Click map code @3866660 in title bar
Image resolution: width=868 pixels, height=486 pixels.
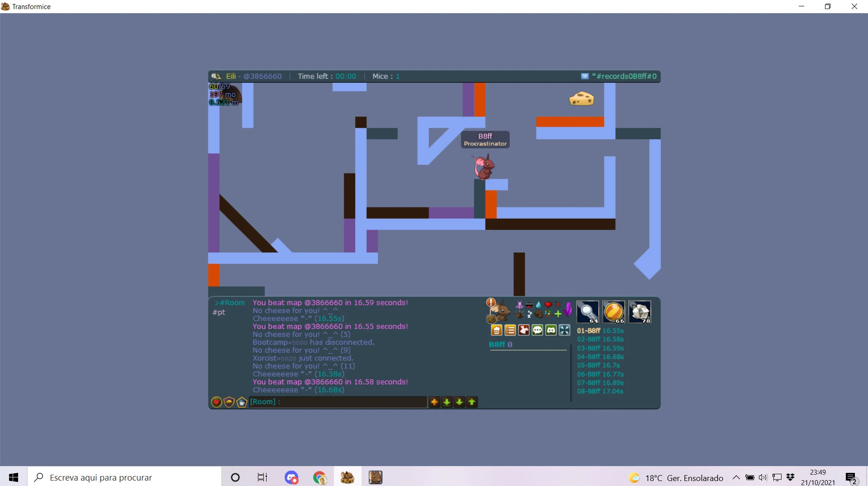[262, 76]
